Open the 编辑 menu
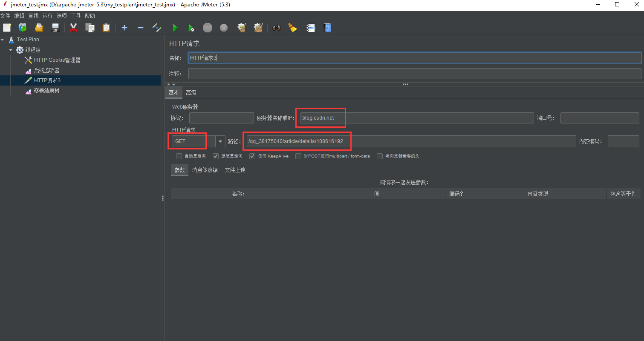The image size is (644, 341). tap(20, 16)
